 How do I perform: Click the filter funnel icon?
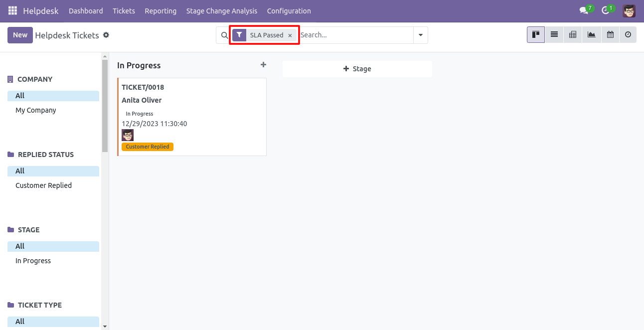coord(239,35)
